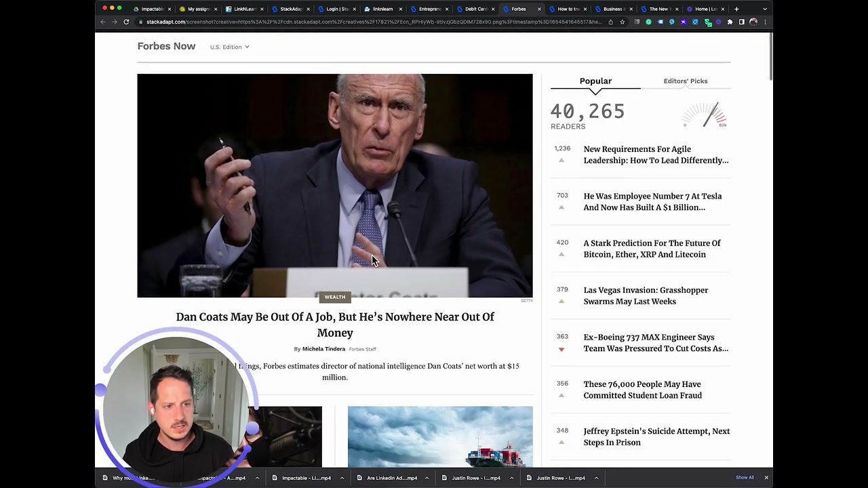Open the Ex-Boeing 737 MAX Engineer article
This screenshot has width=868, height=488.
click(x=656, y=343)
